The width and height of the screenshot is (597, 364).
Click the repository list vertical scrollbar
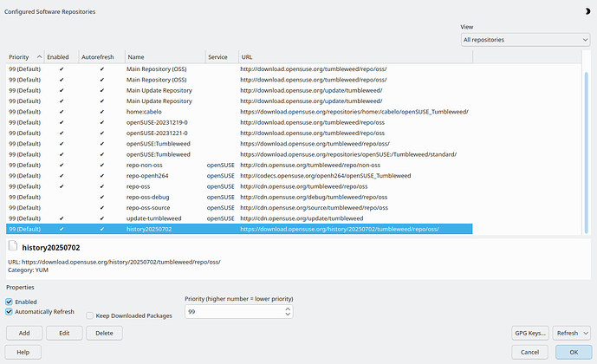[587, 153]
